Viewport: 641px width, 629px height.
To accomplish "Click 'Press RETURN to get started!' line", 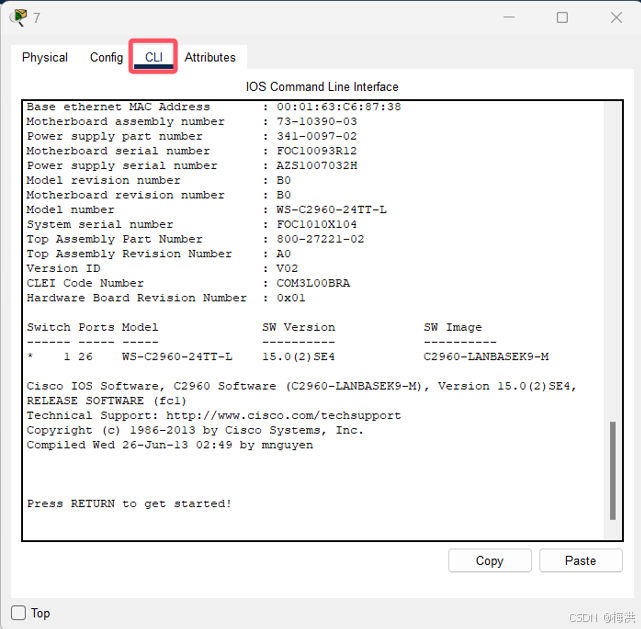I will coord(129,504).
